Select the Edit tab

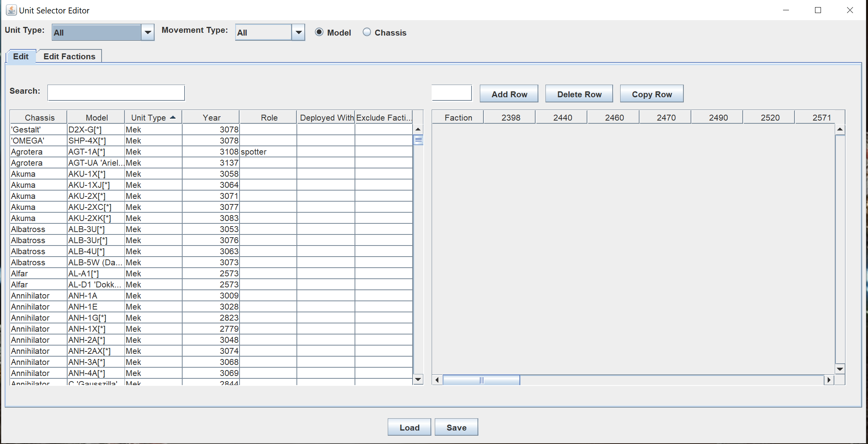[x=21, y=56]
